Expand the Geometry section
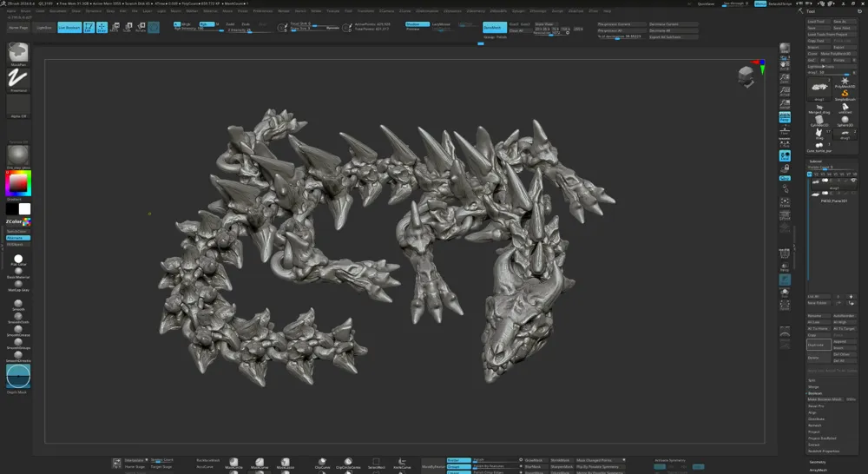This screenshot has width=868, height=474. tap(818, 462)
